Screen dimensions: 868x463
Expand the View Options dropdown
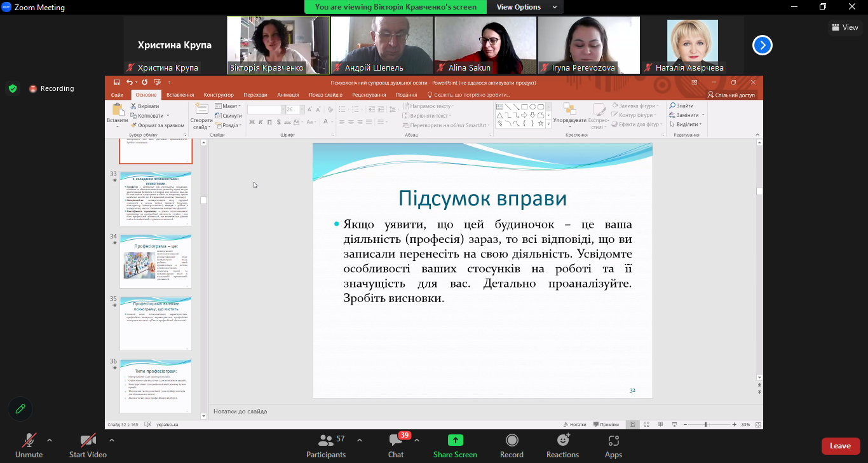(x=527, y=7)
